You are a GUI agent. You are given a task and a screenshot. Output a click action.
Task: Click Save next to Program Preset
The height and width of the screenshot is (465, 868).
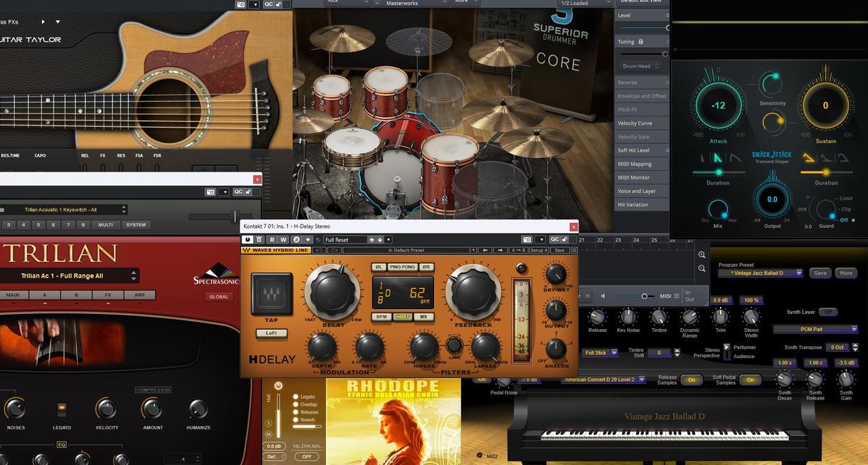(x=820, y=273)
